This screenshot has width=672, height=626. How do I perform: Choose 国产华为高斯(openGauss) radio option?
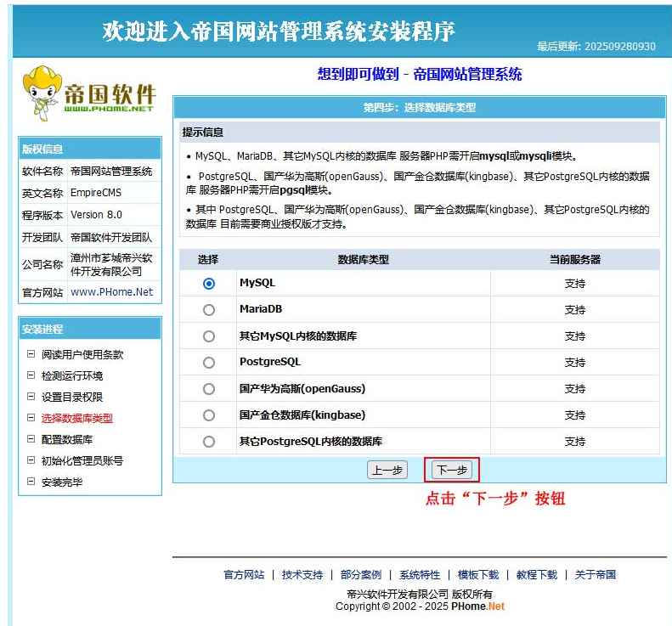209,389
